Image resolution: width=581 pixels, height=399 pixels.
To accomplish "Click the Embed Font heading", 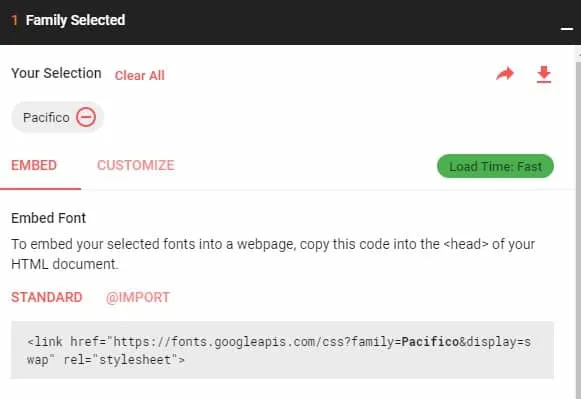I will (49, 218).
